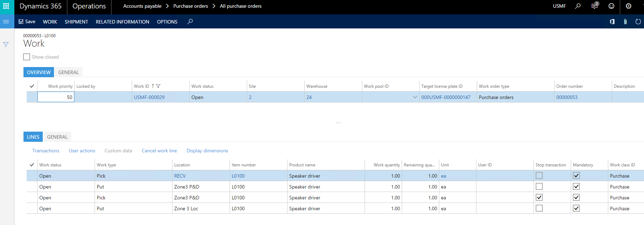Click the search icon in top bar
Screen dimensions: 644x225
point(578,6)
